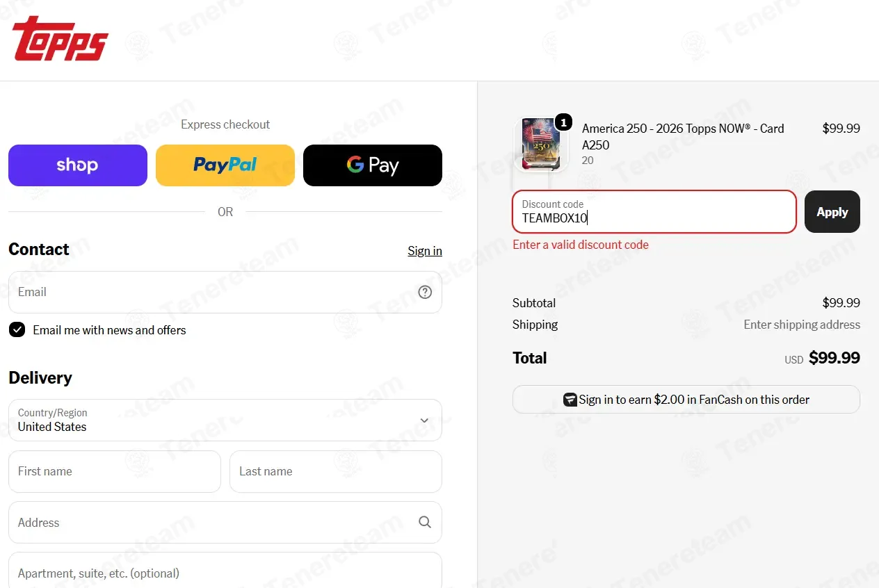Click the Total amount $99.99
Image resolution: width=879 pixels, height=588 pixels.
(834, 358)
